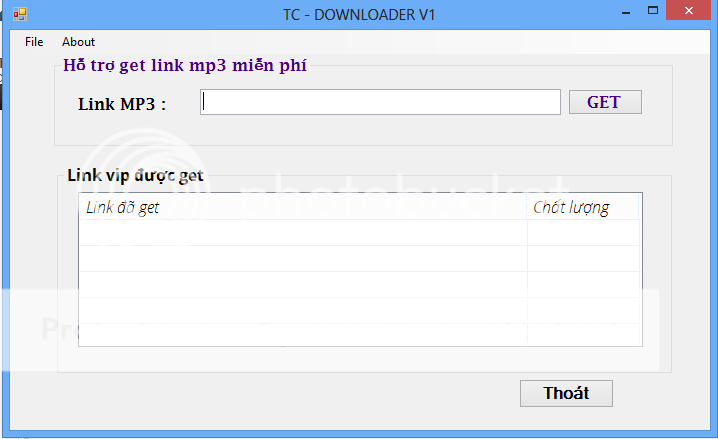Select the third empty row in link list

click(360, 285)
